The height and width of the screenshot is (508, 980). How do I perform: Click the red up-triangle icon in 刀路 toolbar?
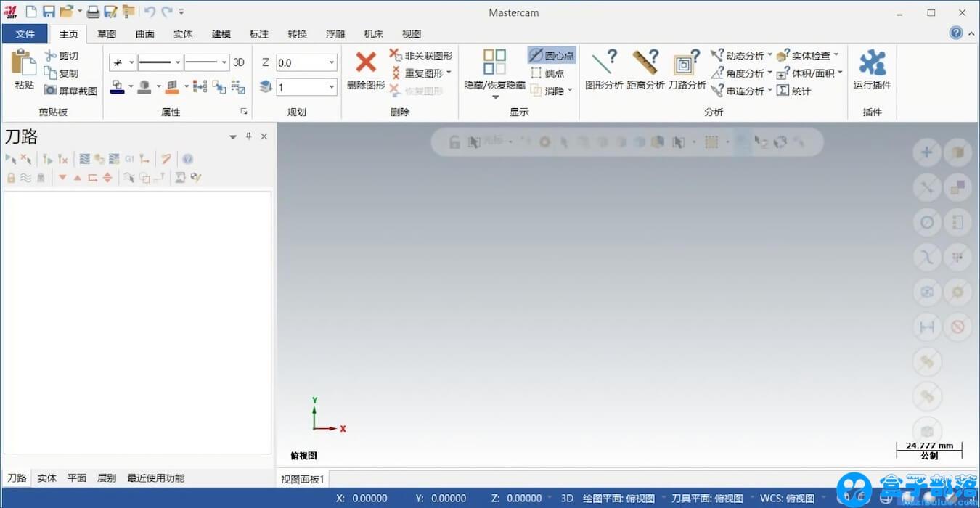coord(78,177)
